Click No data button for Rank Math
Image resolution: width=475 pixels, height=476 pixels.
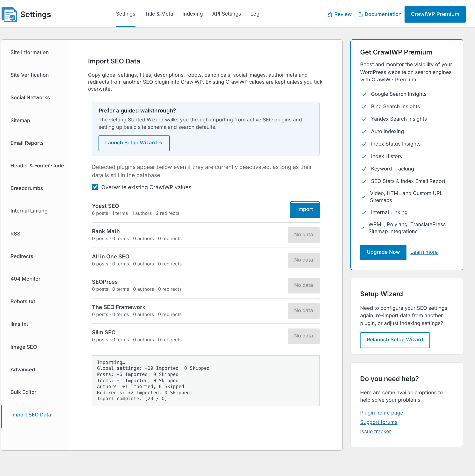point(303,235)
